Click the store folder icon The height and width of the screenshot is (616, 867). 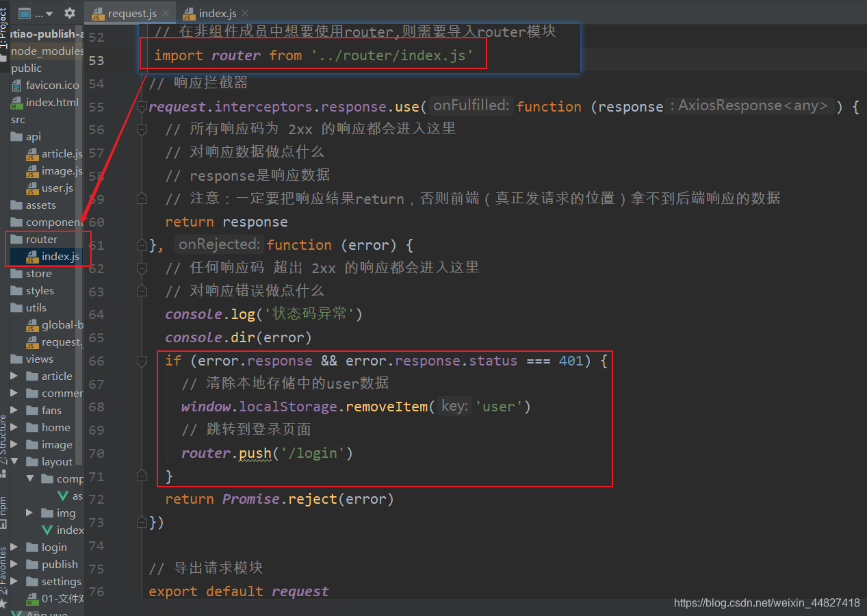16,274
